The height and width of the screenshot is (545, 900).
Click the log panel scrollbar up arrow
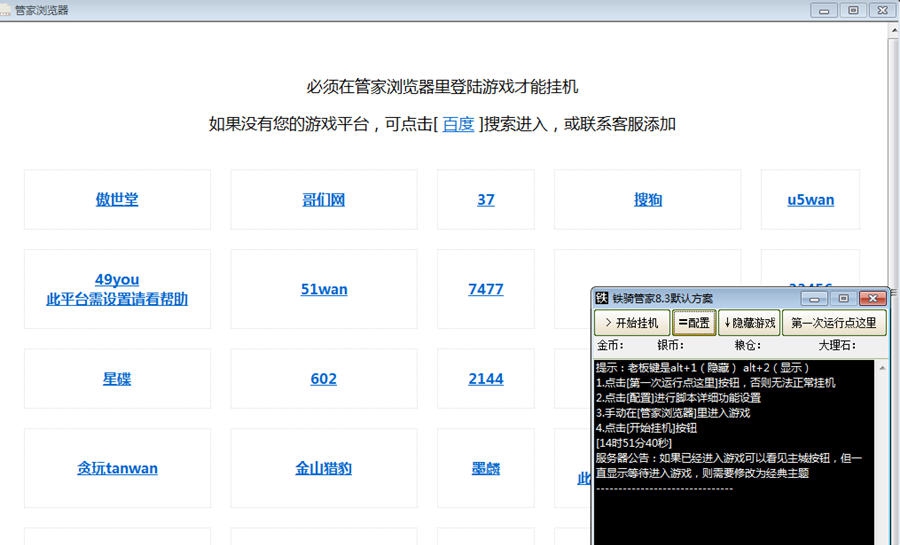pos(882,367)
